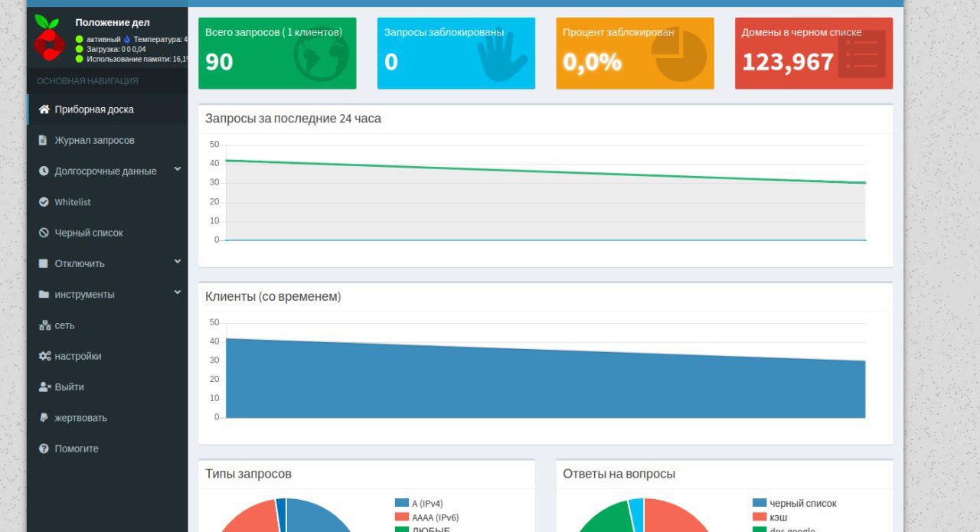Open the сеть menu item
This screenshot has height=532, width=980.
tap(107, 325)
